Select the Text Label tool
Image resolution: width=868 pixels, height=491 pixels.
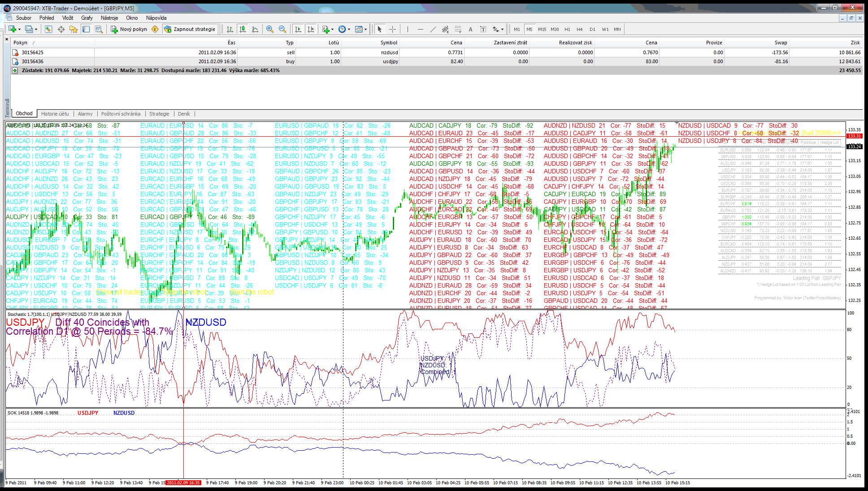483,29
